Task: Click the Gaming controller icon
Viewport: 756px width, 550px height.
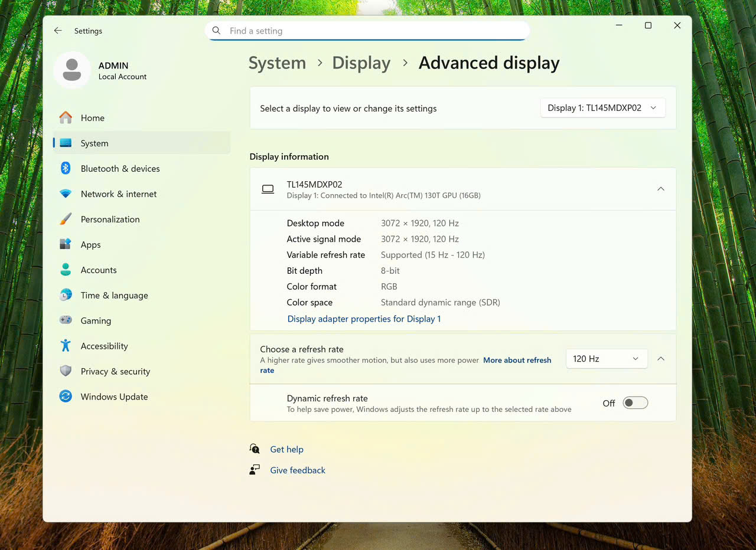Action: [66, 320]
